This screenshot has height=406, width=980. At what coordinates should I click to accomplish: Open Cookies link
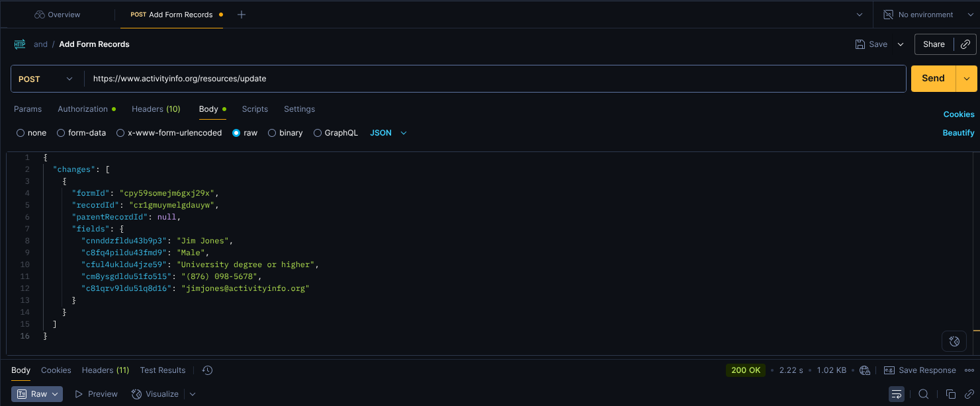(958, 114)
